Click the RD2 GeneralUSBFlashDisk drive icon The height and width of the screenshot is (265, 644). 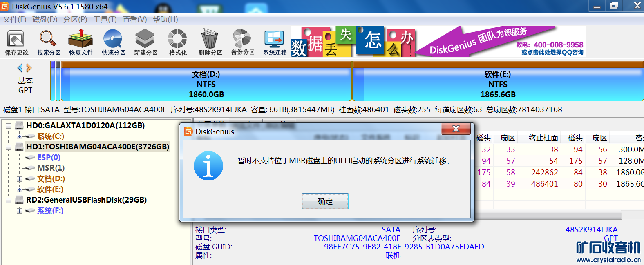tap(19, 200)
